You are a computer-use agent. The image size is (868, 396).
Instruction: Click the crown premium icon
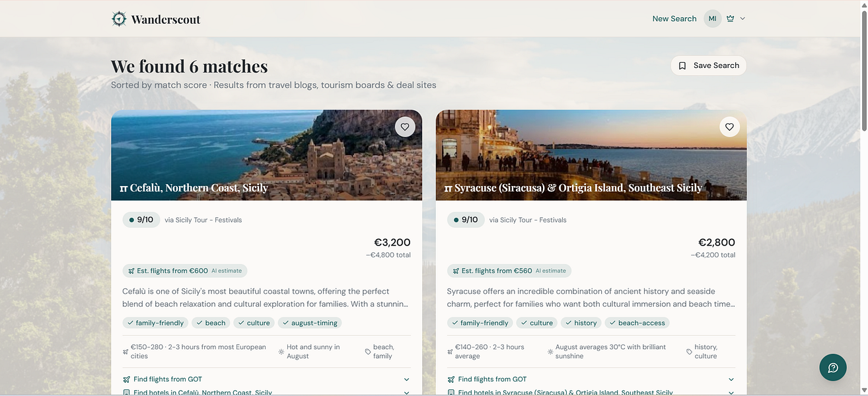[x=730, y=18]
